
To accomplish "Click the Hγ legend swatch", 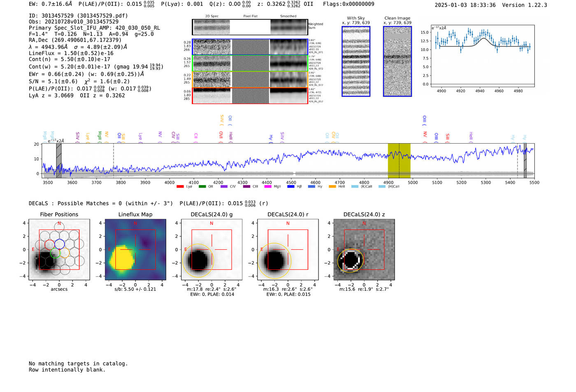I will pos(311,187).
